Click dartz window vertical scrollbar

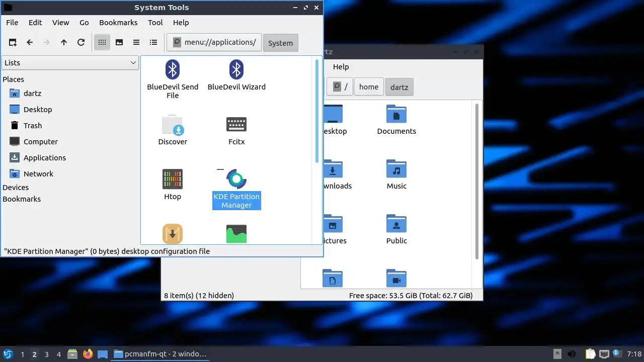click(x=477, y=181)
